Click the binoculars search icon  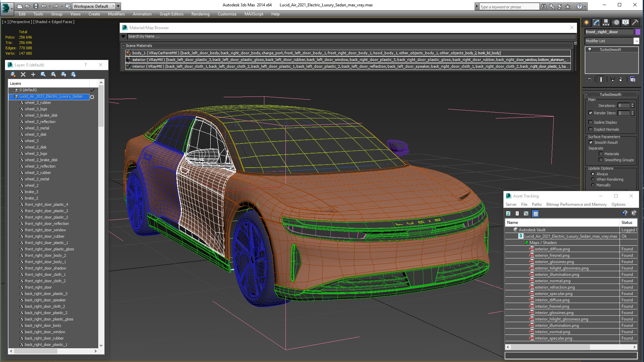[544, 6]
